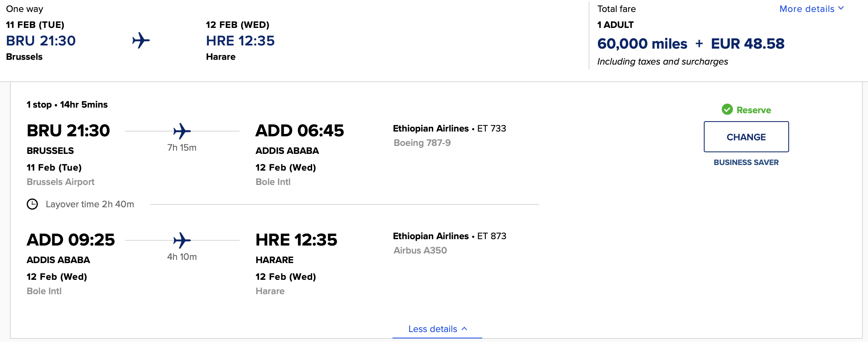Viewport: 868px width, 342px height.
Task: Click the plane icon in the summary header
Action: pos(141,41)
